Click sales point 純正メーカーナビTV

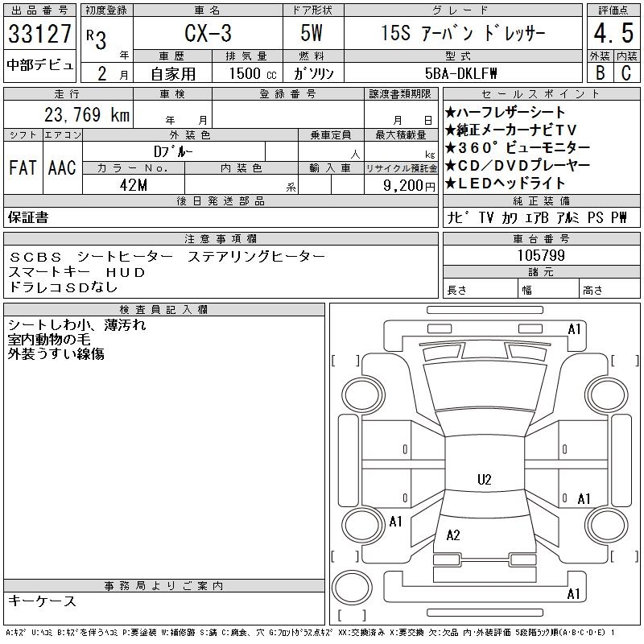point(511,130)
